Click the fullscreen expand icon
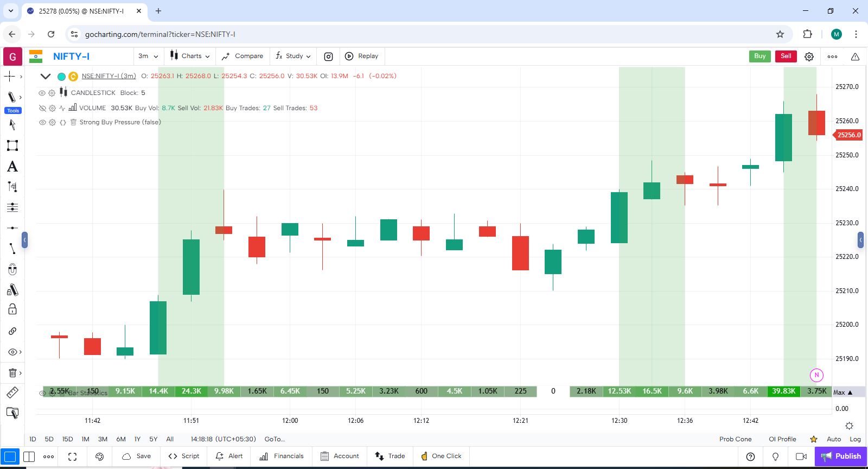Viewport: 868px width, 469px height. pos(72,457)
